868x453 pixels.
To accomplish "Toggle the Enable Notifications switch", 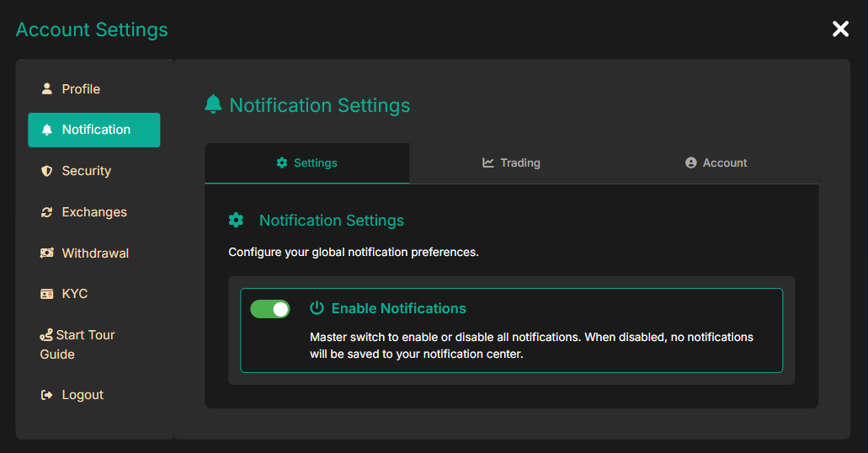I will (x=269, y=309).
